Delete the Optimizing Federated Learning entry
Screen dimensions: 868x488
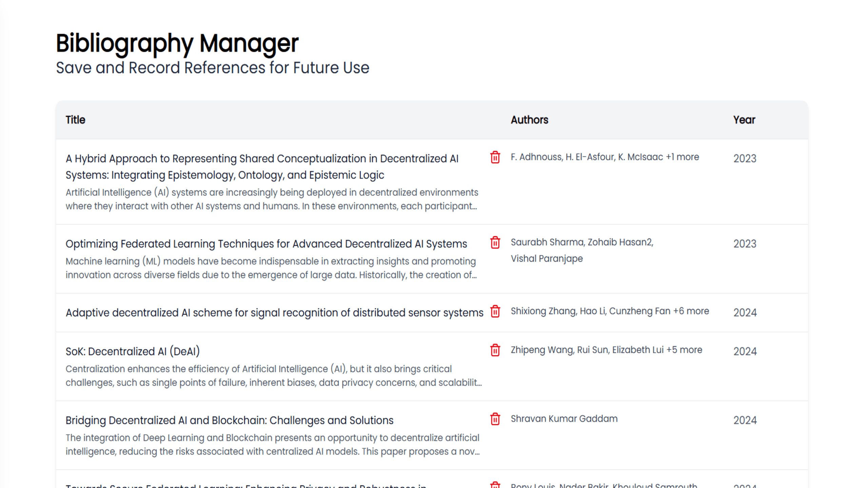click(495, 243)
